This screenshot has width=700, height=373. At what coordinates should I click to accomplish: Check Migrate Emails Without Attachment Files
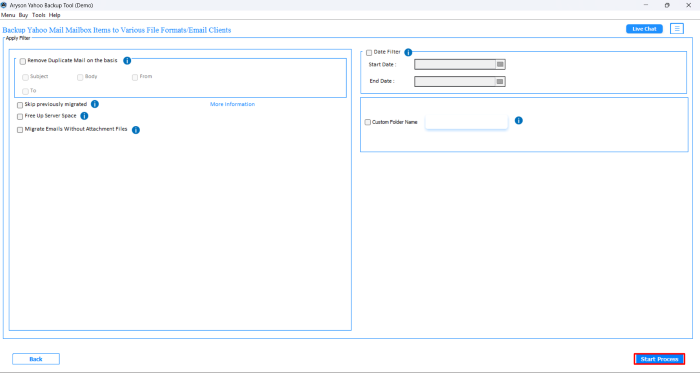pyautogui.click(x=20, y=130)
